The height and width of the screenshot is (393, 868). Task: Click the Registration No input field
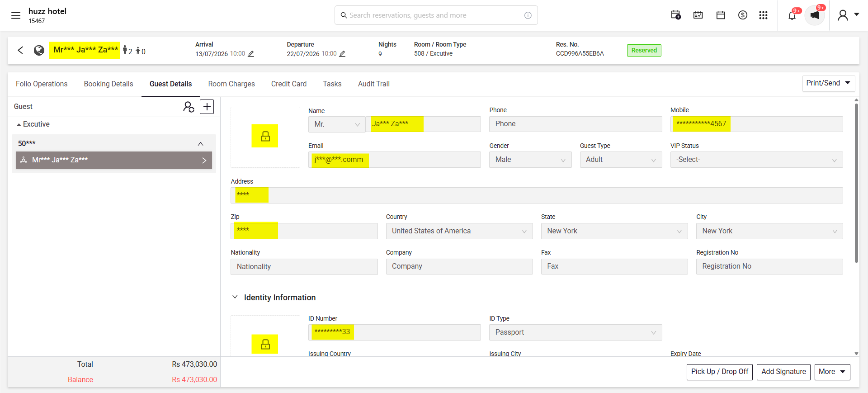pyautogui.click(x=769, y=267)
